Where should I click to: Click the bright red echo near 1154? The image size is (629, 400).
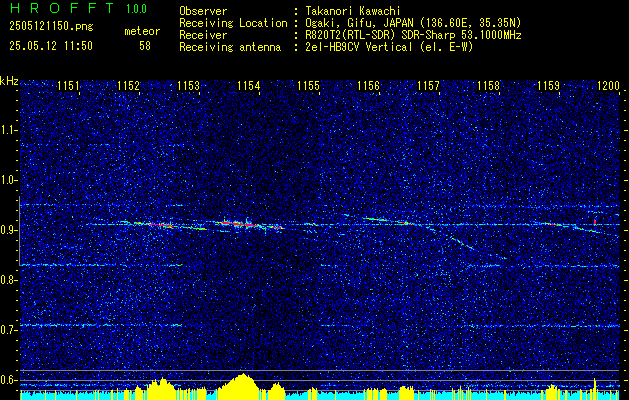241,224
